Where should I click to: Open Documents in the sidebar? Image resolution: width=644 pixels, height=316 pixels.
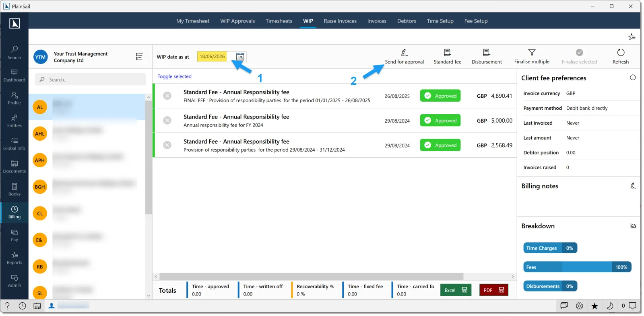click(14, 167)
